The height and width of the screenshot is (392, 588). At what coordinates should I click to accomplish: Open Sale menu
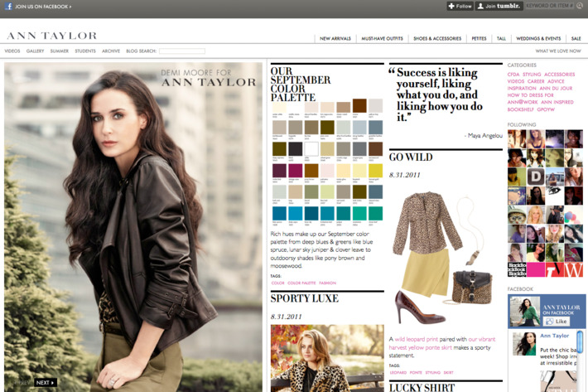click(576, 38)
